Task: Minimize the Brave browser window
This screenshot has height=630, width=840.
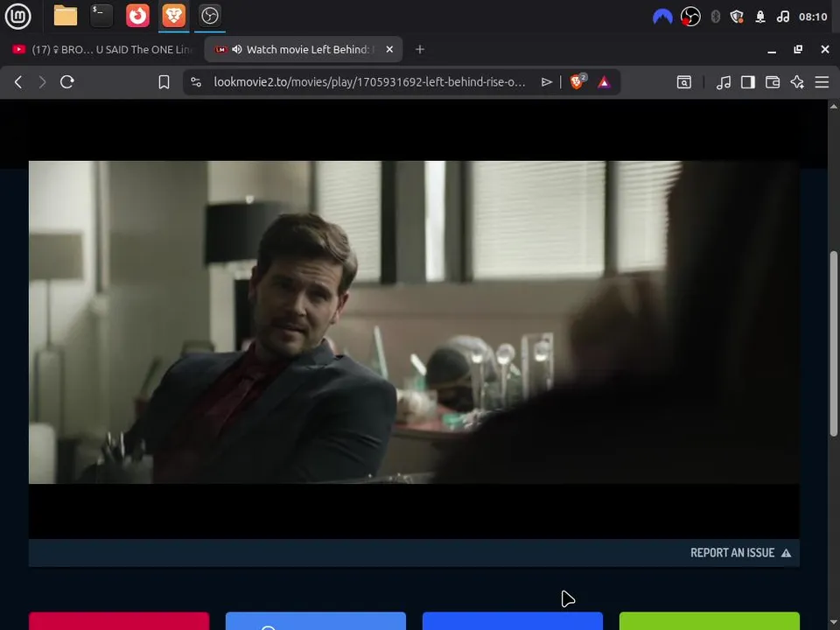Action: (x=772, y=50)
